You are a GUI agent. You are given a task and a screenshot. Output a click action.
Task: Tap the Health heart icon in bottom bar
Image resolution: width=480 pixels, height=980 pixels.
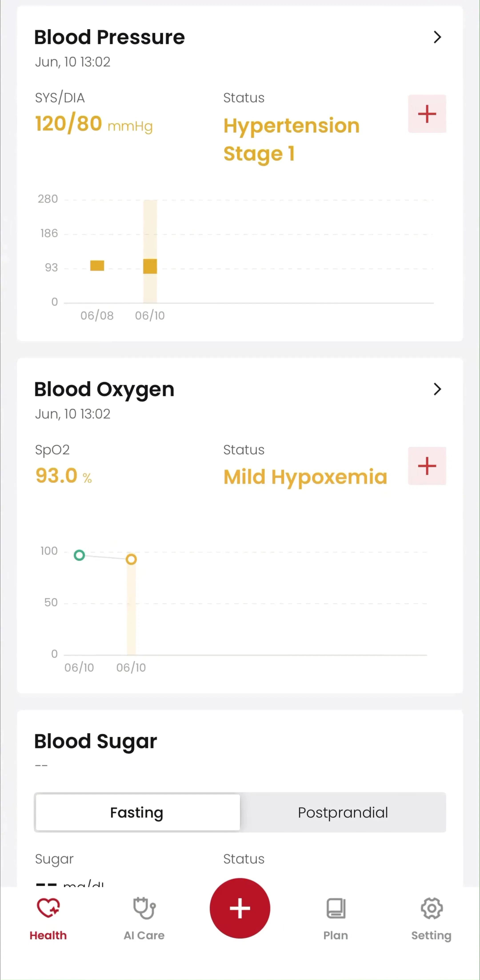(x=48, y=908)
